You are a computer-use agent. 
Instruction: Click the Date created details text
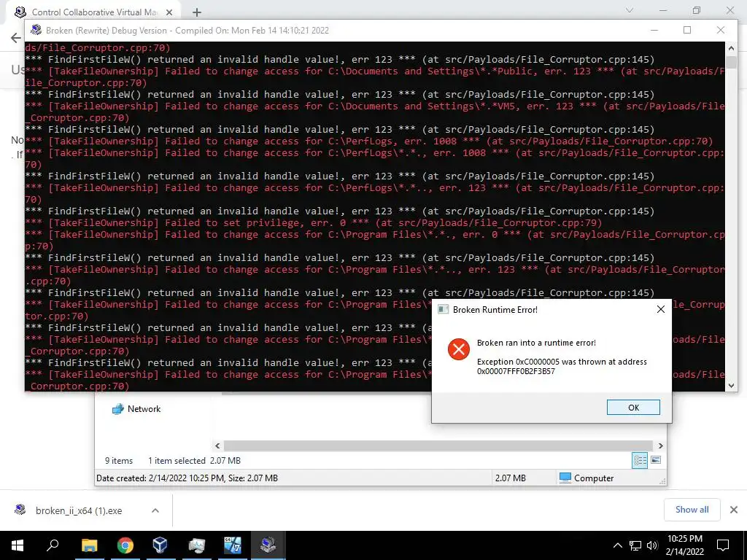(x=187, y=478)
